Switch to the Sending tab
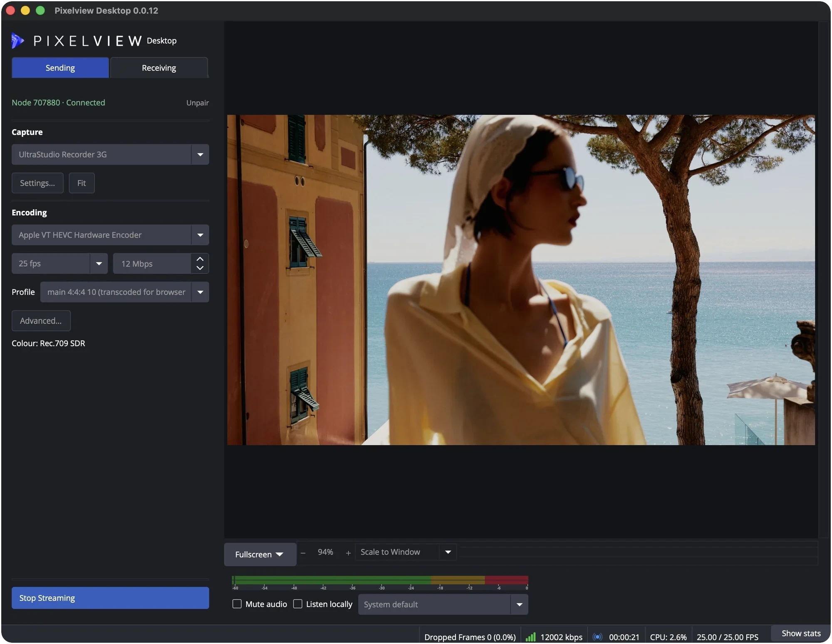The height and width of the screenshot is (644, 832). [60, 68]
